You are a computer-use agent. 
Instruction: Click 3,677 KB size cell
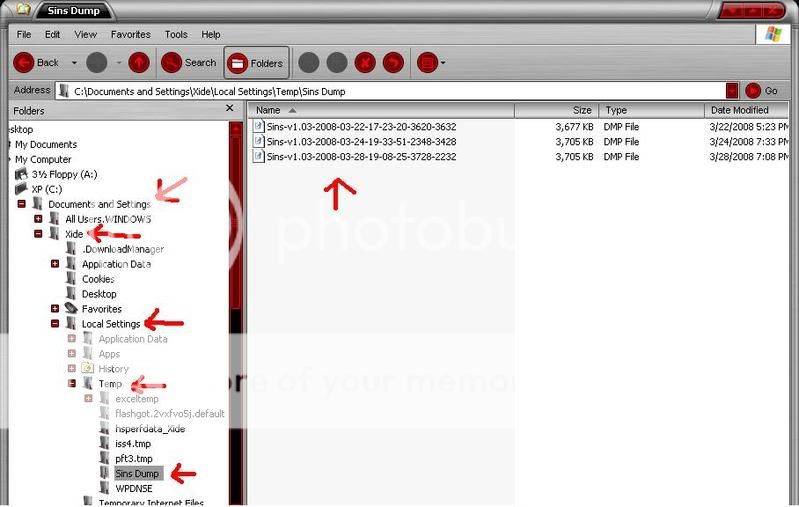tap(574, 126)
